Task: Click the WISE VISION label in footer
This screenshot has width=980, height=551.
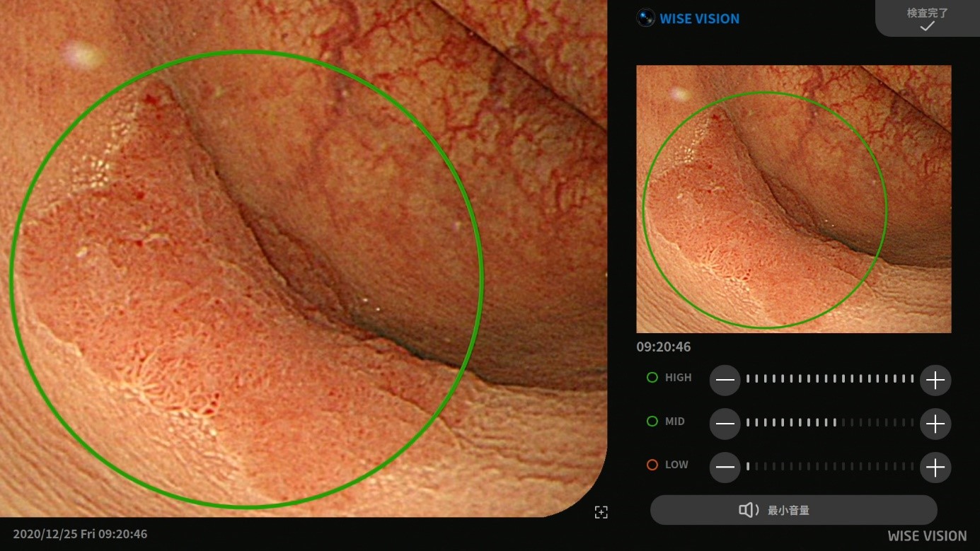Action: pos(927,536)
